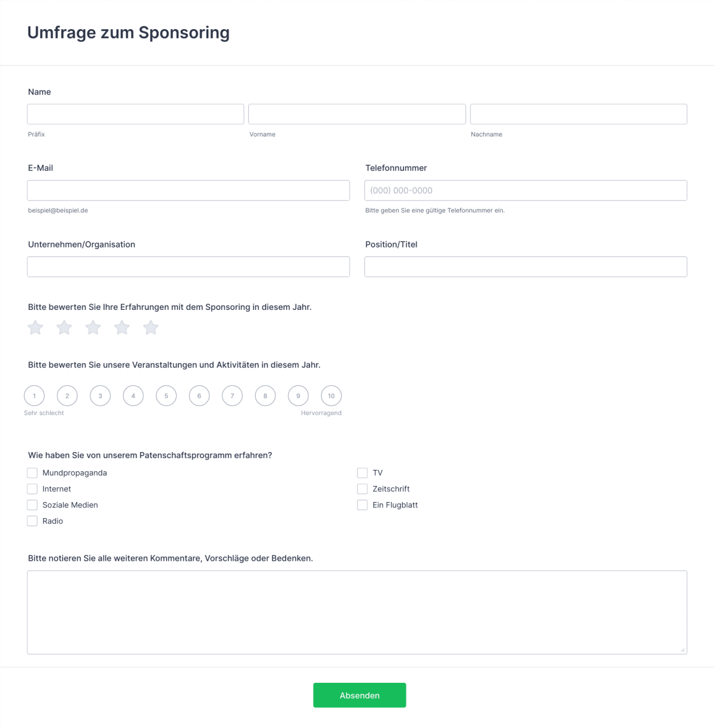The width and height of the screenshot is (714, 728).
Task: Check the Ein Flugblatt option
Action: (362, 504)
